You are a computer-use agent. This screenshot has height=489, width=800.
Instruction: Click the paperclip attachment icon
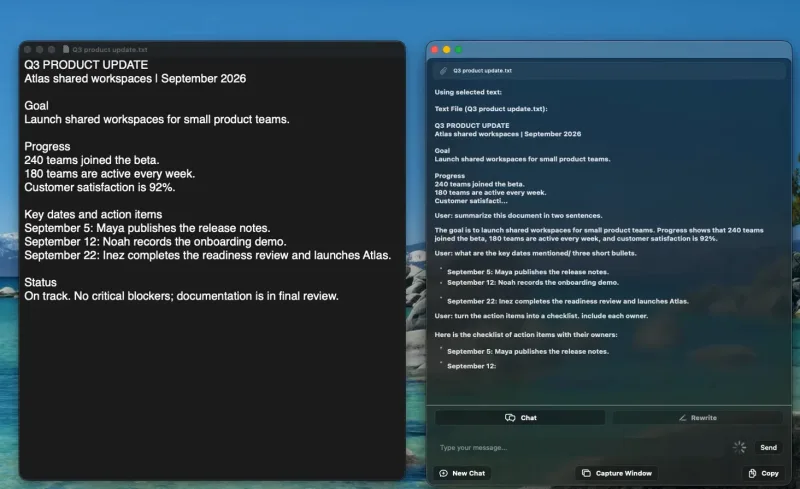[x=443, y=71]
